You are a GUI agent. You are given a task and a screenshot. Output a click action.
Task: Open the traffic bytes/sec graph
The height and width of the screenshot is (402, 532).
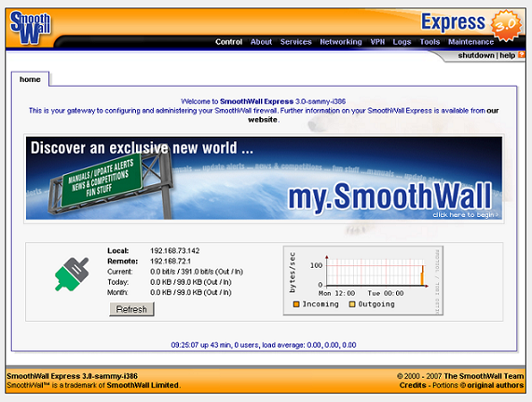tap(363, 281)
